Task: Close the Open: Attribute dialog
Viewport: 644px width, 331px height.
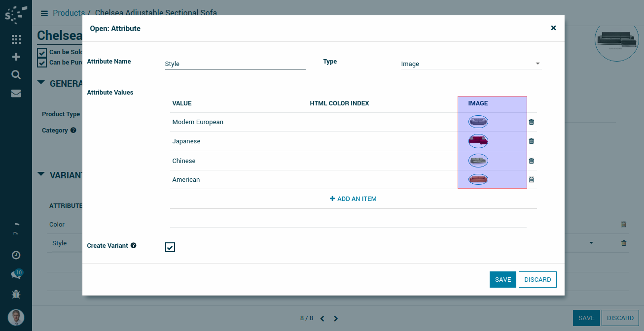Action: click(x=553, y=28)
